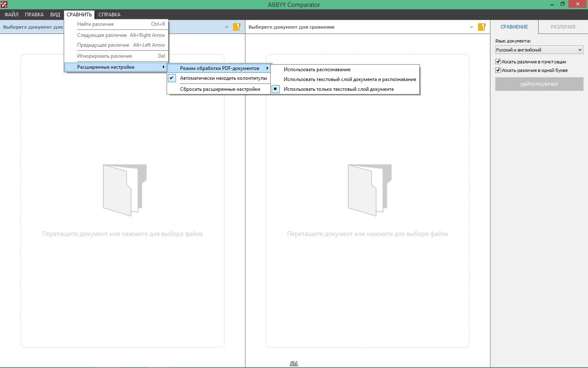Choose Найти различия menu entry

click(x=116, y=24)
